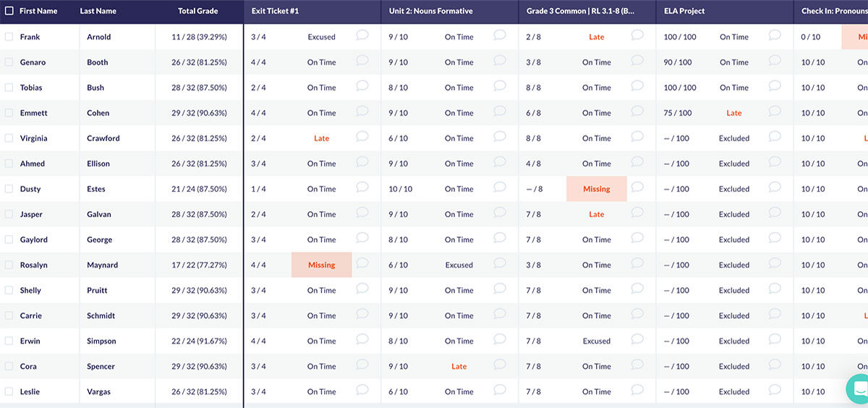Open comment on Genaro's Unit 2 Nouns Formative

(x=500, y=61)
